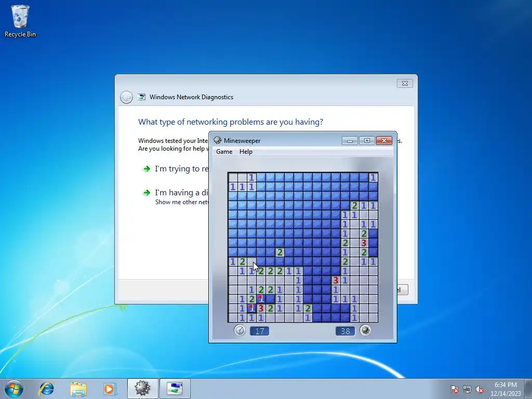Select the "I'm trying to re..." option in Network Diagnostics
532x399 pixels.
click(181, 169)
